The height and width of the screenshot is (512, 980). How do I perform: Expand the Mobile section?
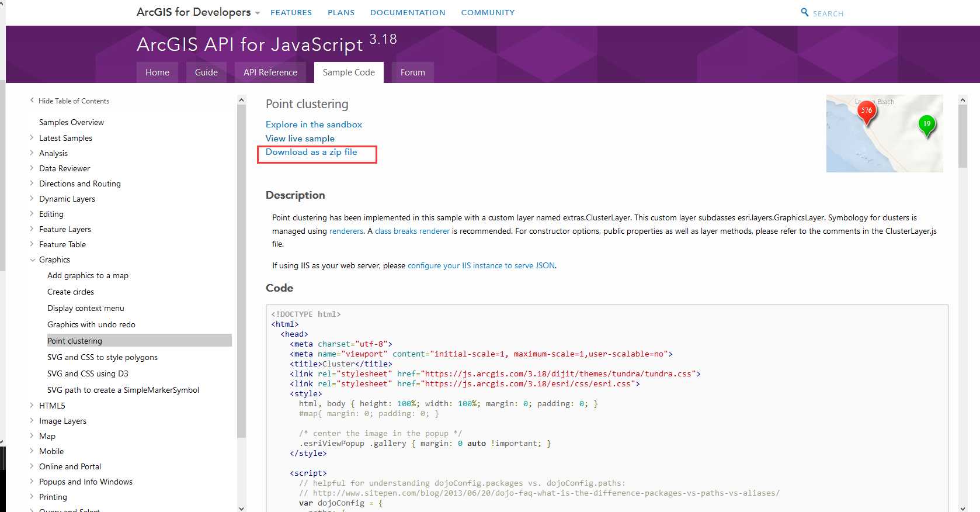click(32, 451)
